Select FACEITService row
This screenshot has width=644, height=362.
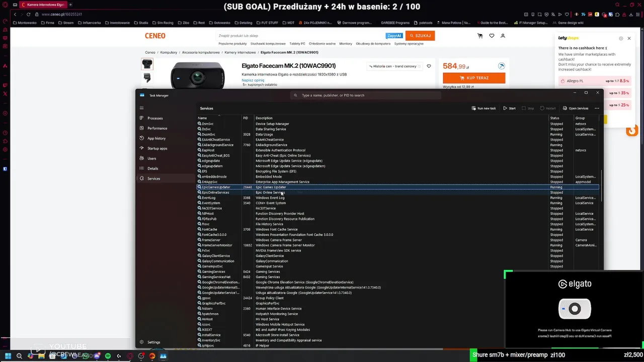(397, 208)
